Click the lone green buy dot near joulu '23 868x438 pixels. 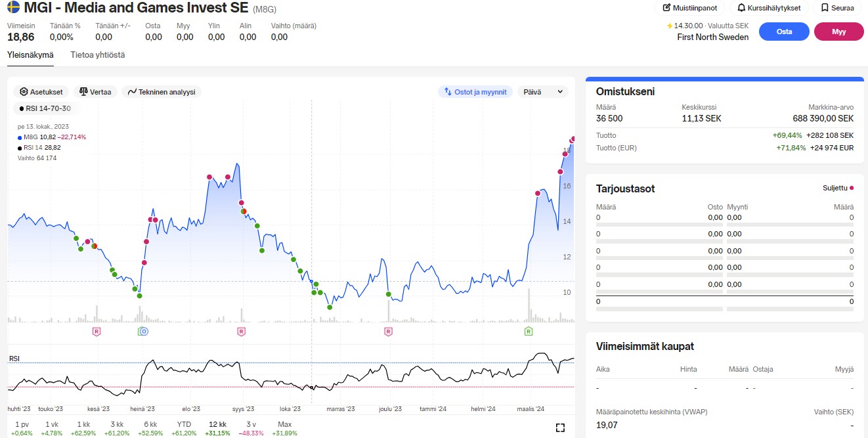[389, 294]
